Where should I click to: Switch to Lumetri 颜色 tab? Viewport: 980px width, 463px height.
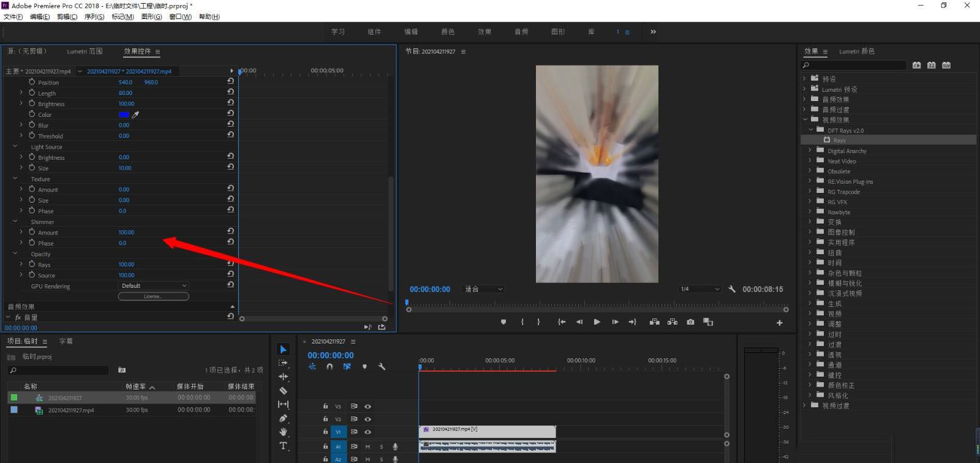[856, 51]
